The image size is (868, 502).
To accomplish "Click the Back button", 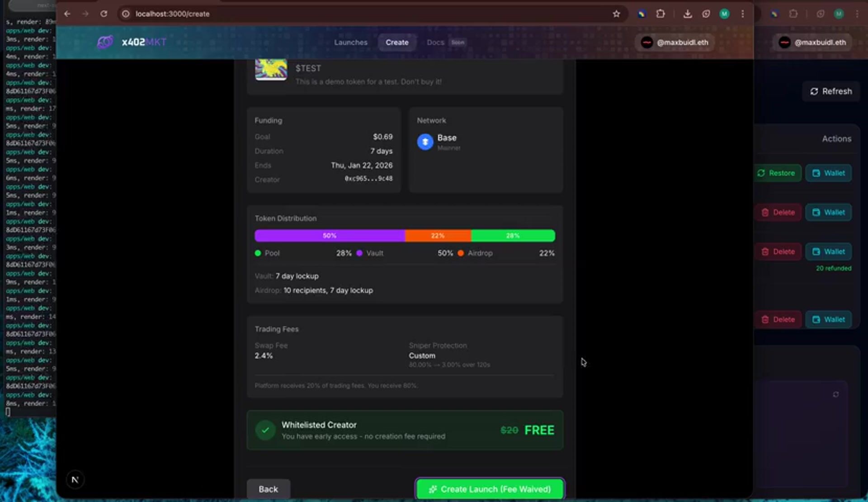I will coord(268,489).
